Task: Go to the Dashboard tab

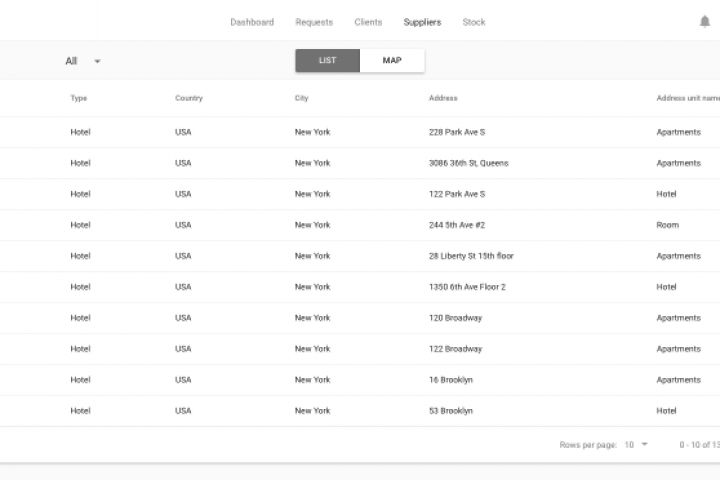Action: [x=252, y=22]
